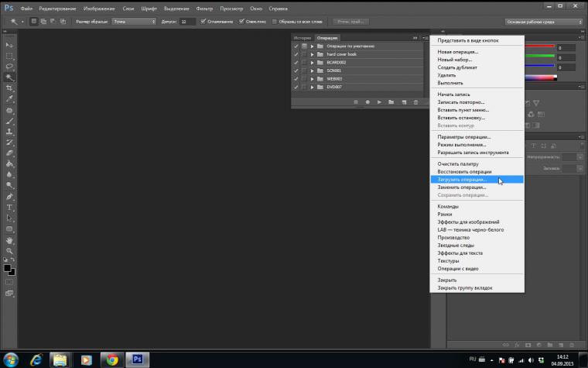The image size is (588, 368).
Task: Open the Фильтр menu
Action: point(204,9)
